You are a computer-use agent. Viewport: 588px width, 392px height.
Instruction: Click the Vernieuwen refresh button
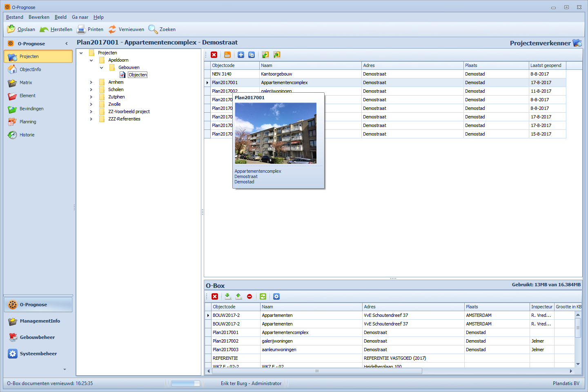click(126, 29)
